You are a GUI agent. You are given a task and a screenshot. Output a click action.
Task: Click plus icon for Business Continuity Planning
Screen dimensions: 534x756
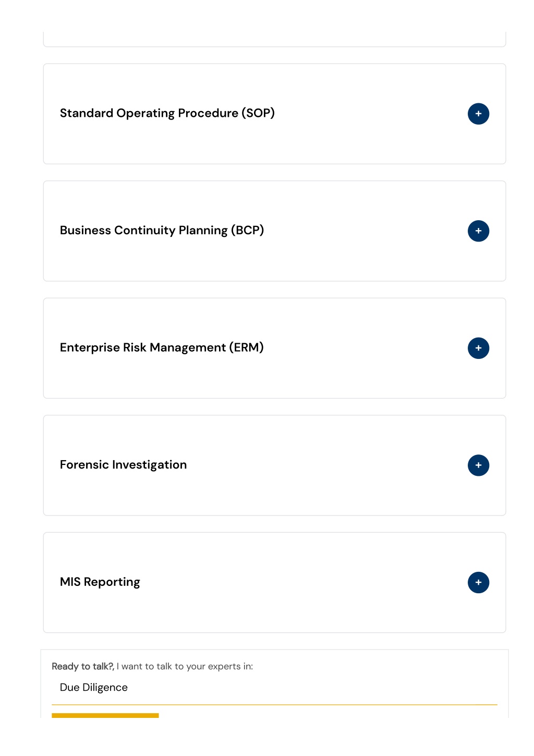(478, 231)
